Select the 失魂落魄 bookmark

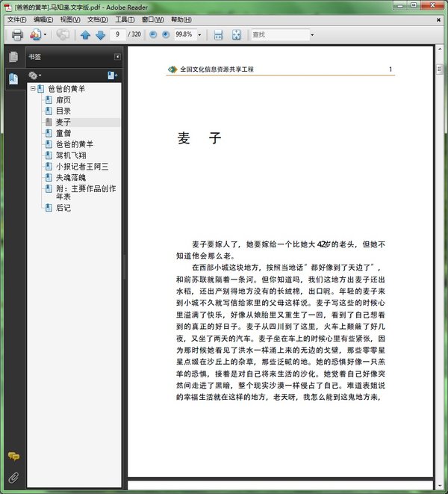[x=71, y=177]
